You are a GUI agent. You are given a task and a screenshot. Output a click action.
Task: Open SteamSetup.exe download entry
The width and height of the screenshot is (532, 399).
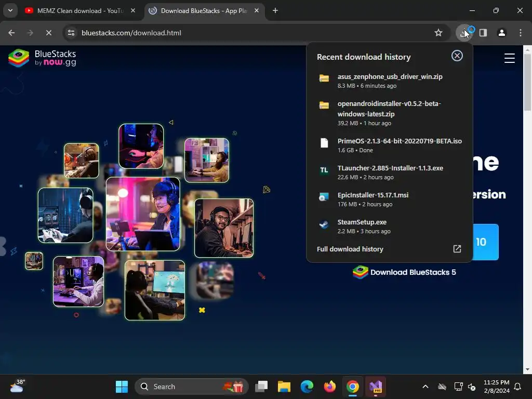click(390, 227)
